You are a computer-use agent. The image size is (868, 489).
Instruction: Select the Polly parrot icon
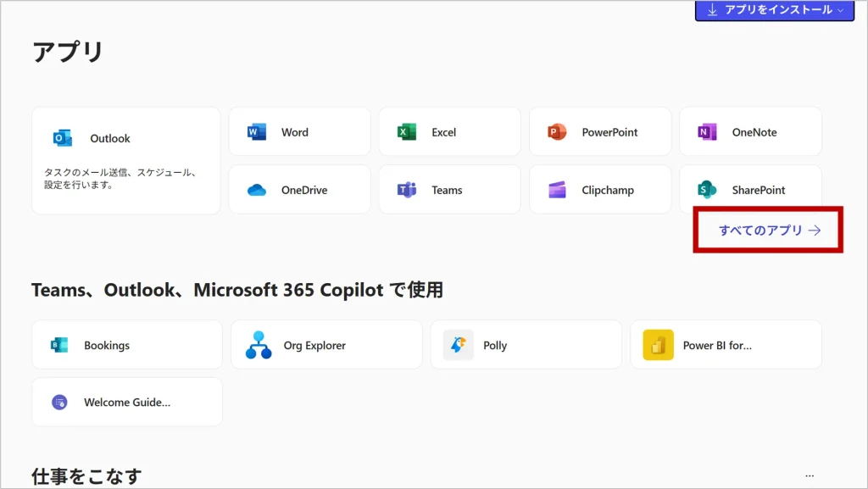coord(459,345)
